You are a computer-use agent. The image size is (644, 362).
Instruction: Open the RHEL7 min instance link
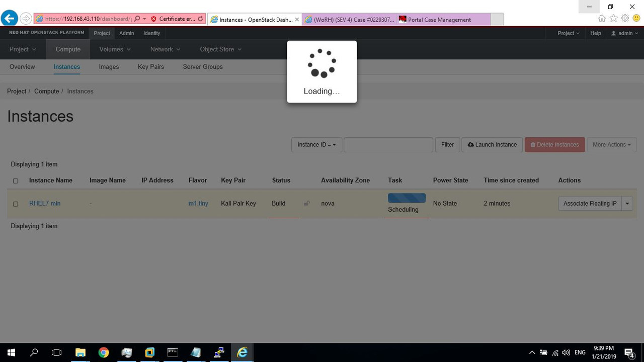[x=45, y=204]
